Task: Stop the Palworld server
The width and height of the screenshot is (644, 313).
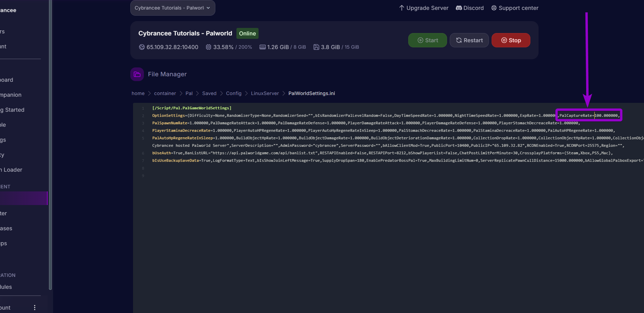Action: [511, 40]
